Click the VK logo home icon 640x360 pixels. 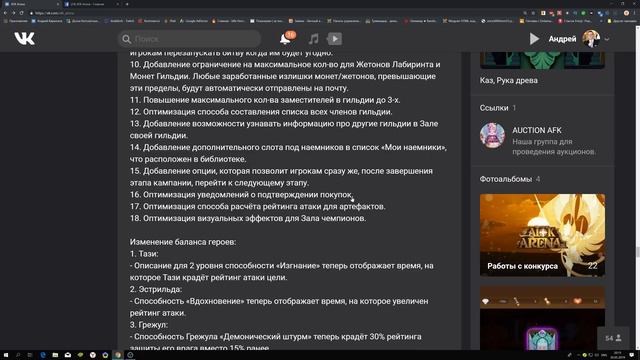tap(24, 39)
